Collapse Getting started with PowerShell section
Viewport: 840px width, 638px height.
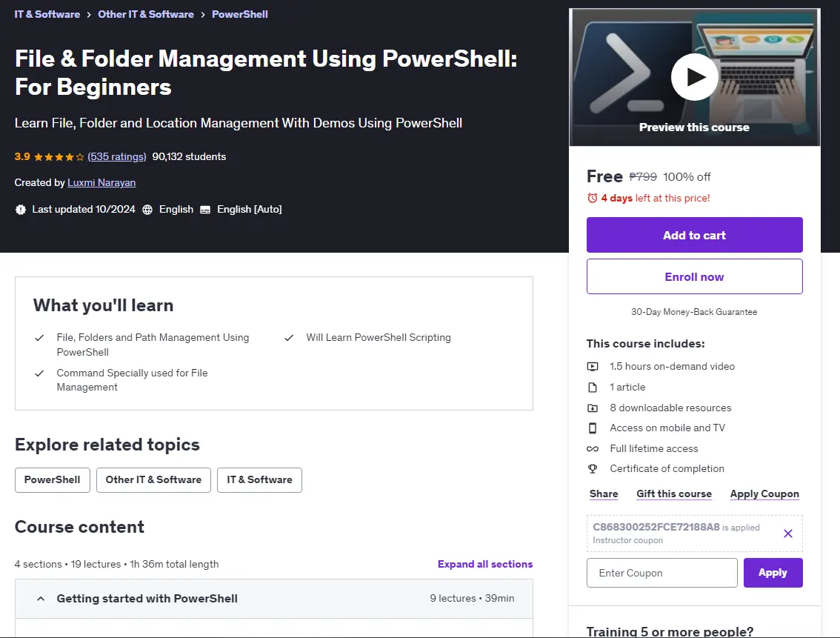pos(274,599)
